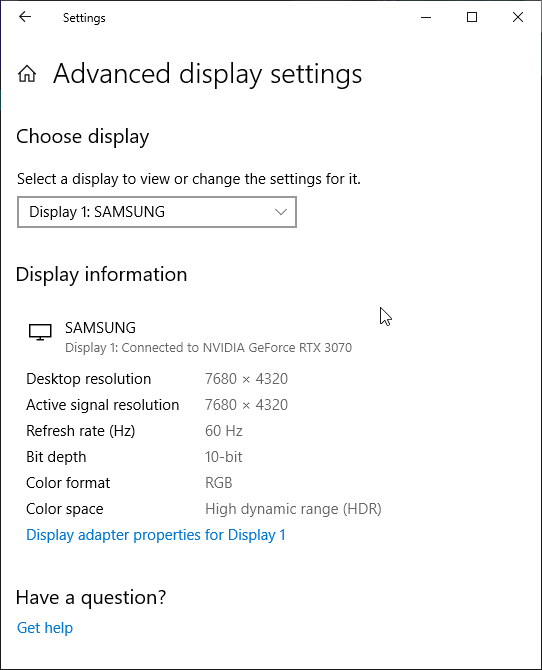Image resolution: width=542 pixels, height=670 pixels.
Task: Select the Desktop resolution value 7680 × 4320
Action: click(246, 379)
